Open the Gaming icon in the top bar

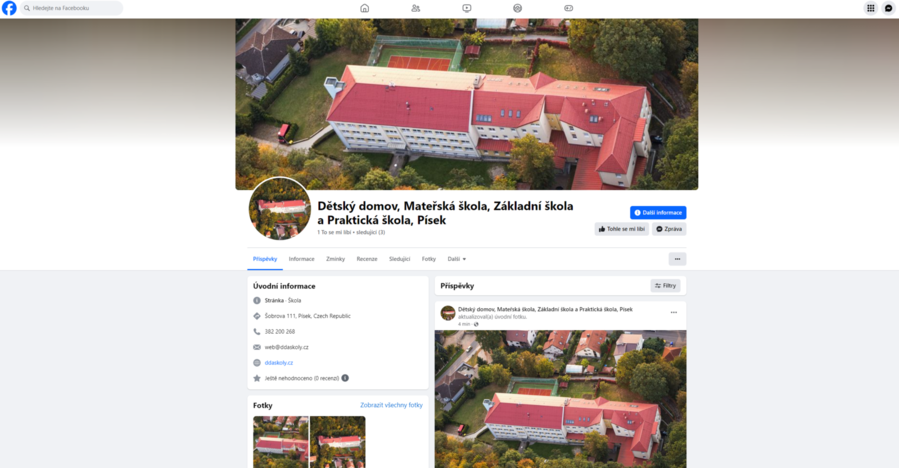click(568, 8)
